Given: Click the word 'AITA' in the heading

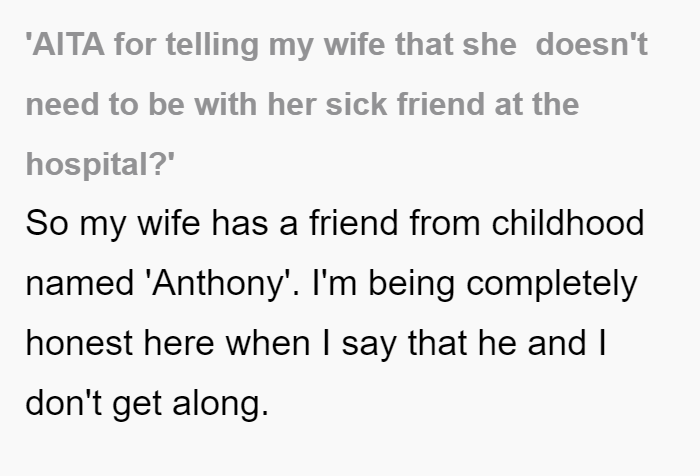Looking at the screenshot, I should 68,44.
